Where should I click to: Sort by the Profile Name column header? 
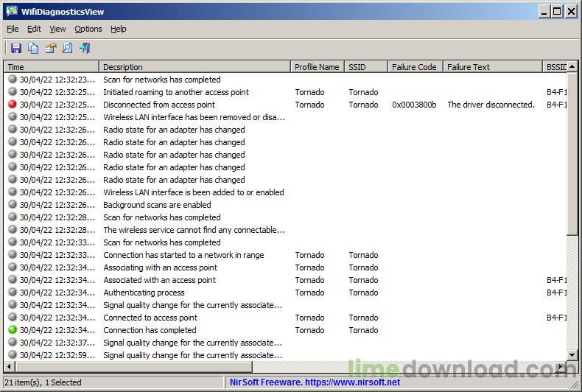pos(317,67)
